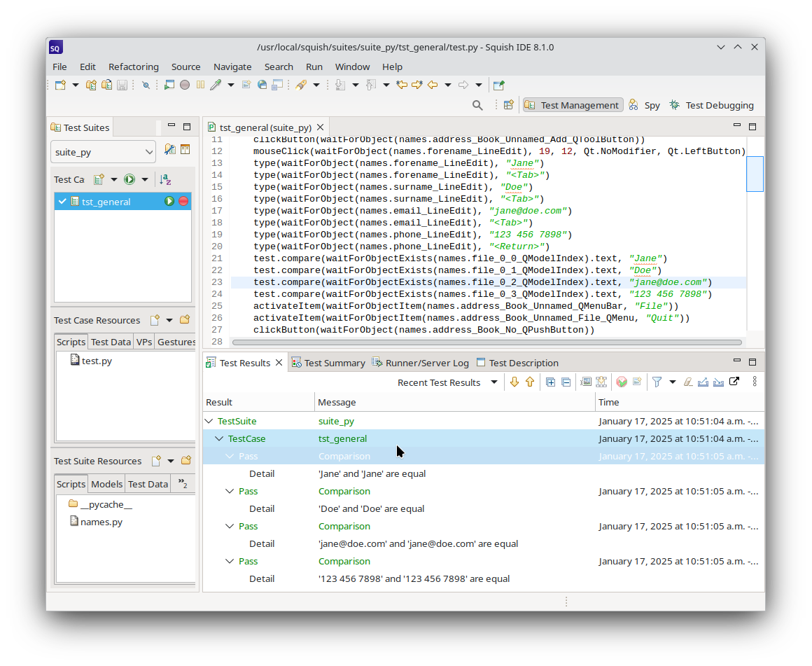
Task: Click the code editor horizontal scrollbar
Action: (486, 342)
